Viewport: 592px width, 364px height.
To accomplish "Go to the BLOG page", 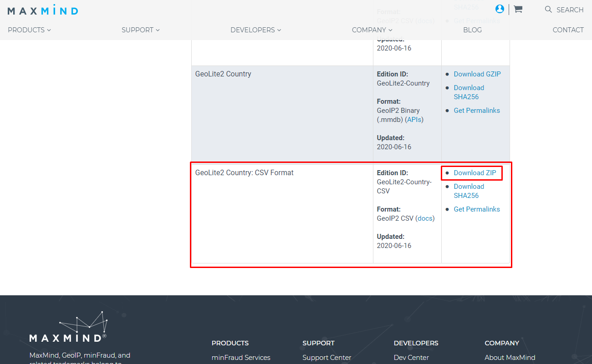I will (x=472, y=30).
